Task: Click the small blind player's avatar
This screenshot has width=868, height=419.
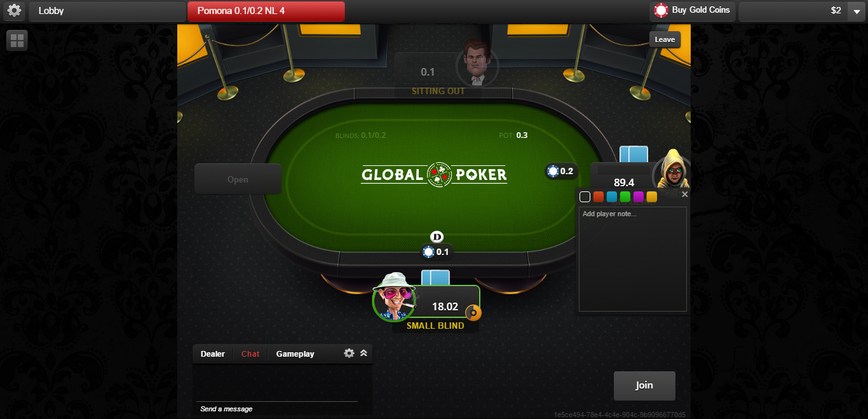Action: (x=394, y=296)
